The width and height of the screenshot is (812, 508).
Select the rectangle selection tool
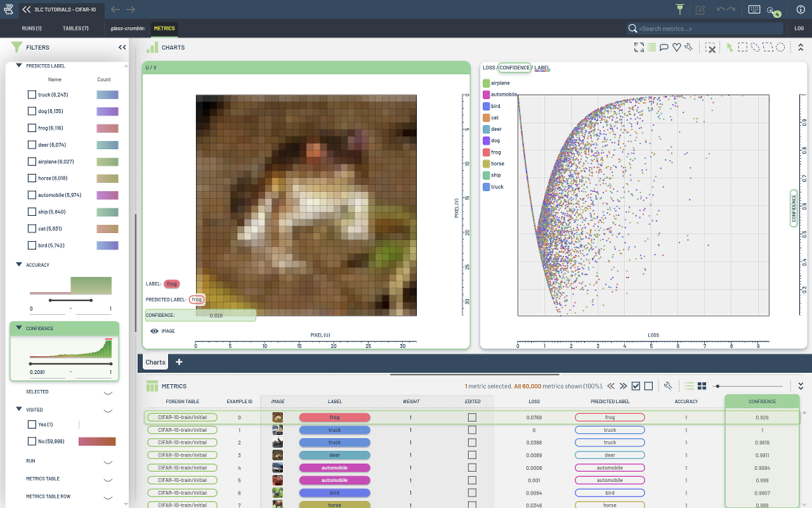(x=742, y=48)
